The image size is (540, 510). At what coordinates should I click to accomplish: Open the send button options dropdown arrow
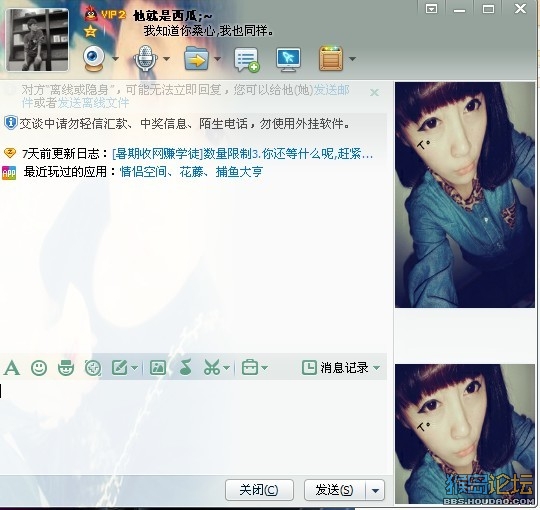[376, 490]
